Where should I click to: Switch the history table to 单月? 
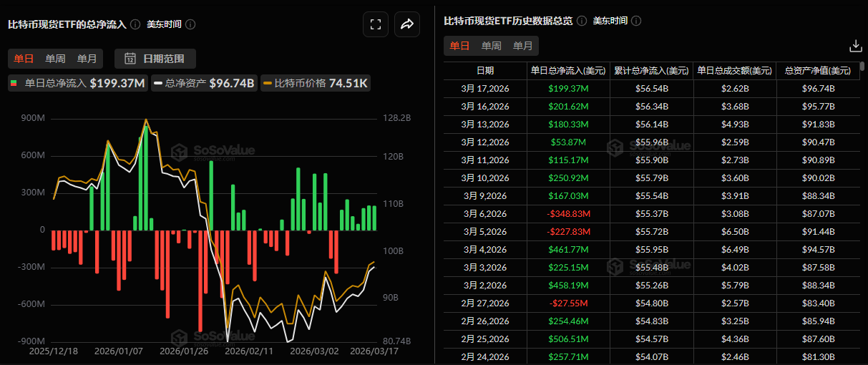523,46
